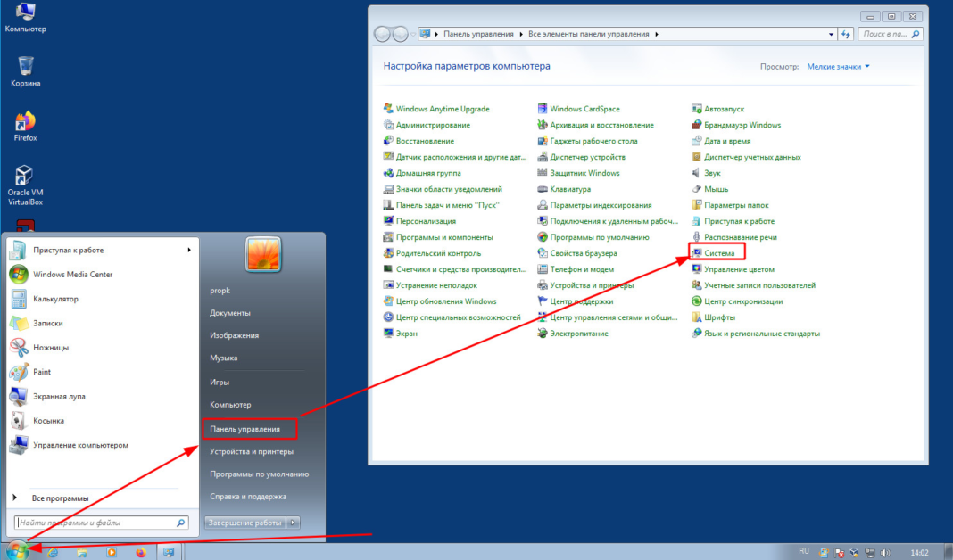953x560 pixels.
Task: Open Центр синхронизации link
Action: 743,301
